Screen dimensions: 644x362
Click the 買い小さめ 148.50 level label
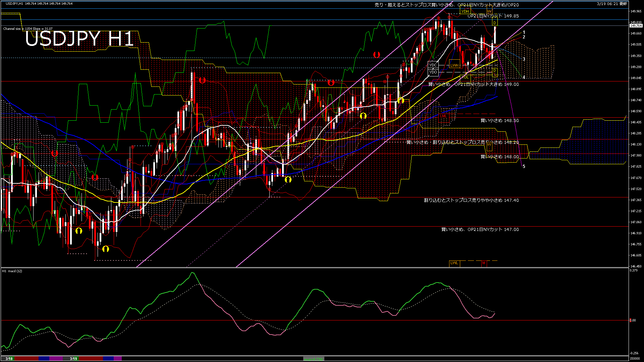coord(499,120)
